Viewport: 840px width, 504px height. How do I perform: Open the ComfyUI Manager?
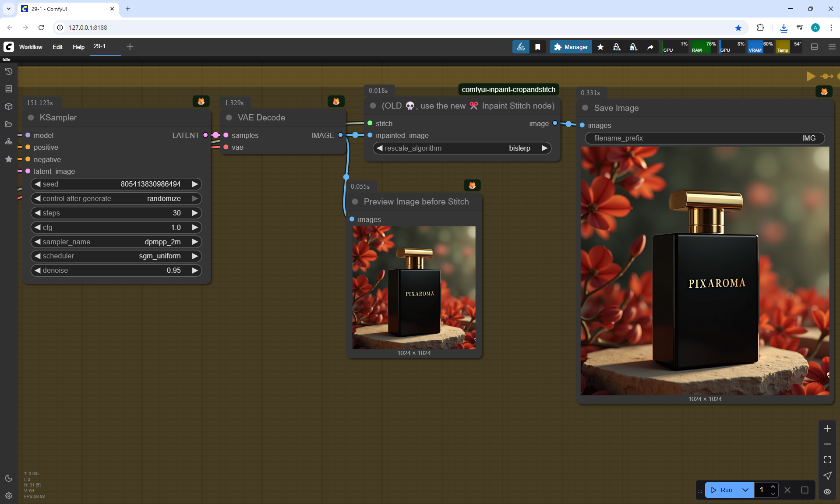coord(571,47)
